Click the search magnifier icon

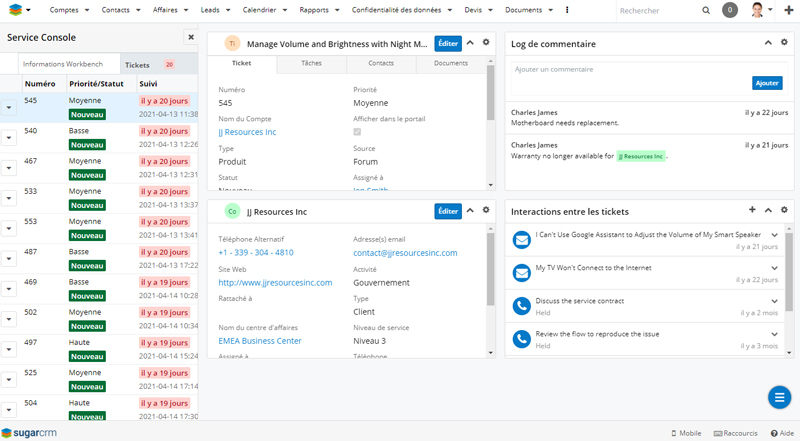[706, 10]
